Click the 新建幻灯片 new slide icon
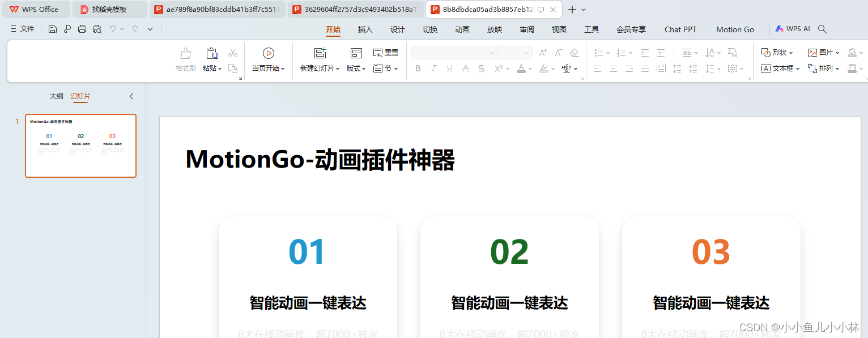Image resolution: width=868 pixels, height=338 pixels. (320, 53)
